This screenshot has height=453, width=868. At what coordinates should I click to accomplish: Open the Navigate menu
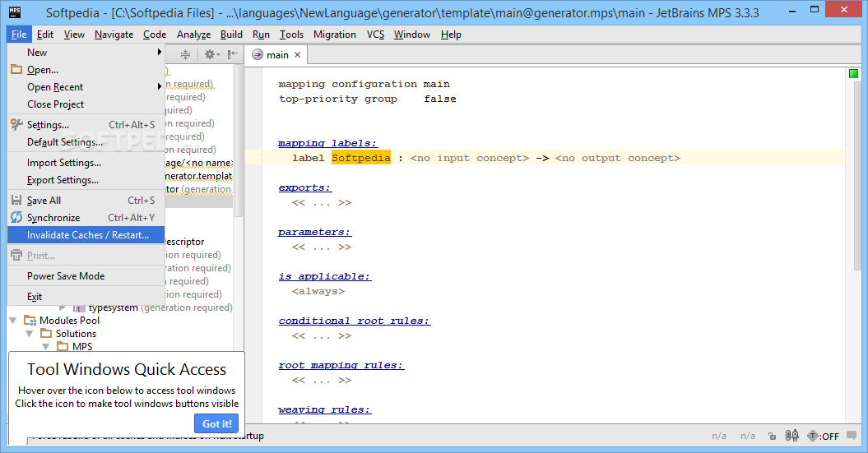pos(114,35)
